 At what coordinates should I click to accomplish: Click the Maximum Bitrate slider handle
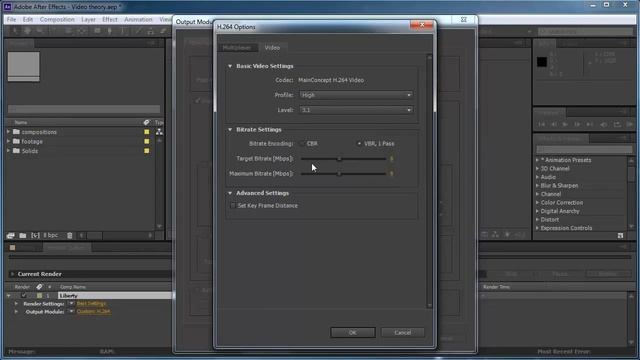pos(339,174)
